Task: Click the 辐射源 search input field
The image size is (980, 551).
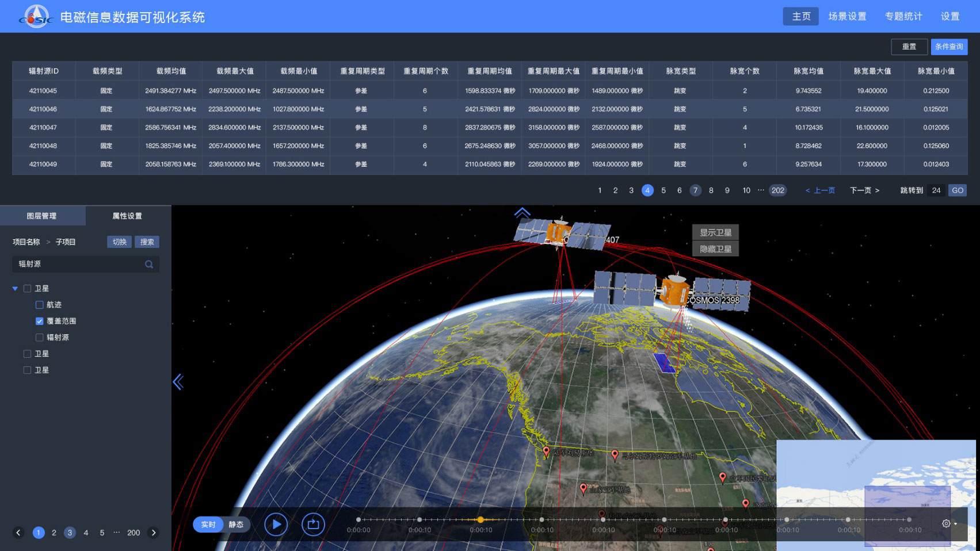Action: point(85,264)
